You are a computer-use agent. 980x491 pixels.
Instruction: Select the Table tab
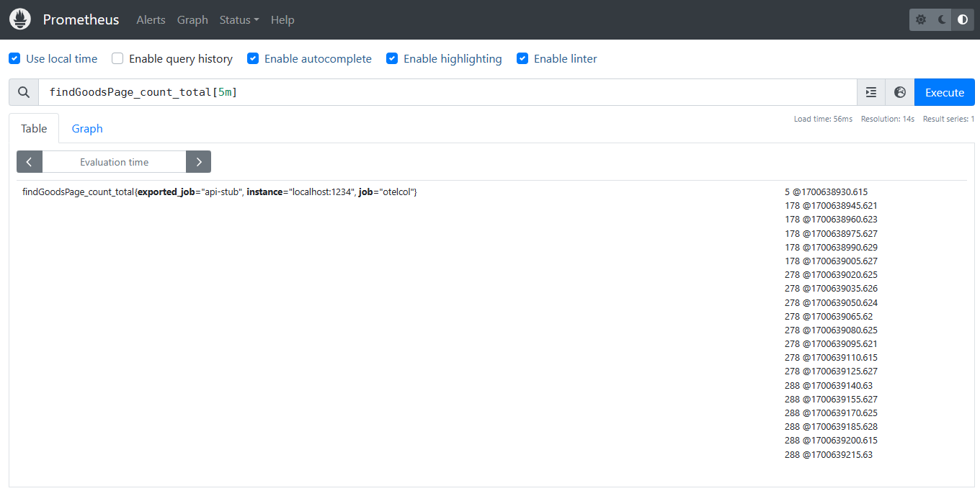33,128
